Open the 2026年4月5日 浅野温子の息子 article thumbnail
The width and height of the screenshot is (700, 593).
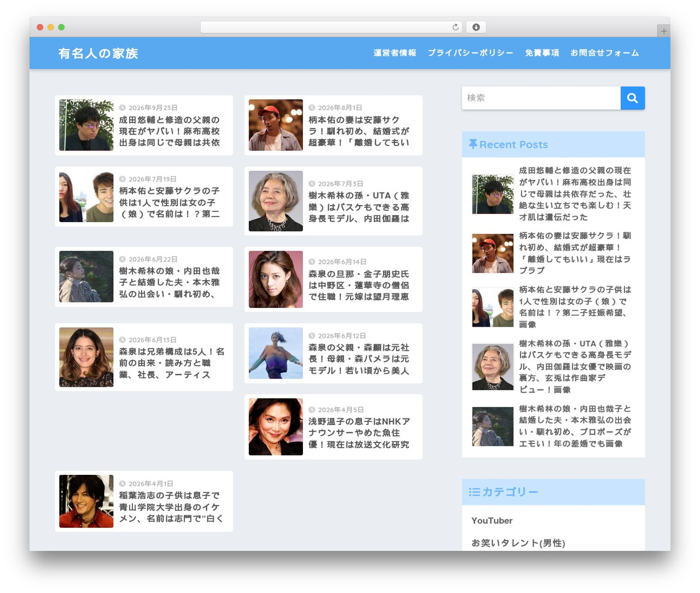point(276,427)
